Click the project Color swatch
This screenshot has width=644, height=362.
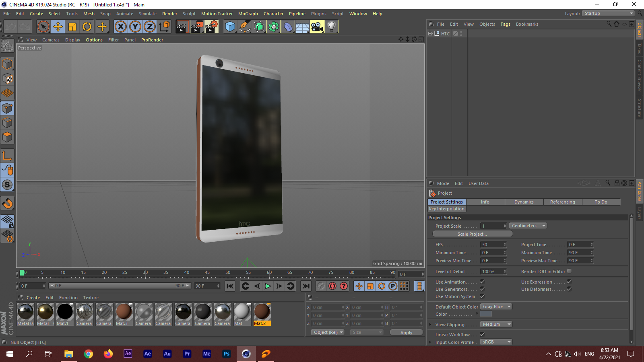(x=486, y=314)
